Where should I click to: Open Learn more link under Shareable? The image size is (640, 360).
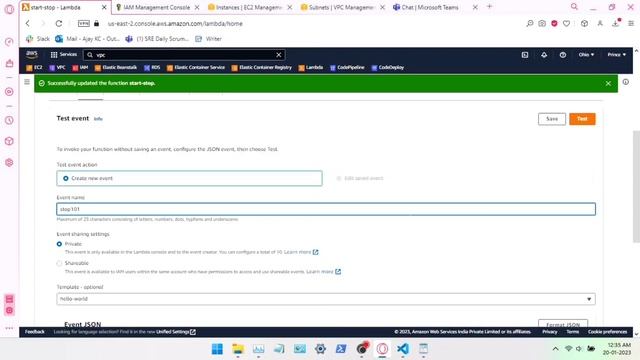coord(323,271)
